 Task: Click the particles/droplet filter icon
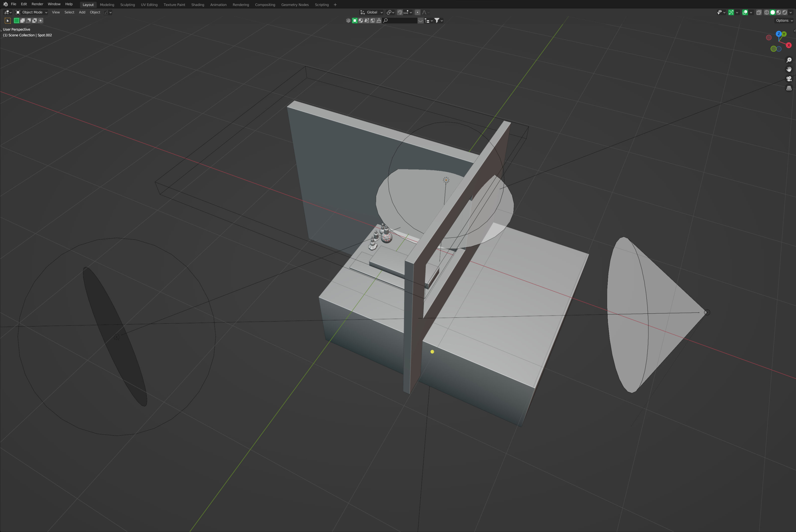click(x=367, y=21)
